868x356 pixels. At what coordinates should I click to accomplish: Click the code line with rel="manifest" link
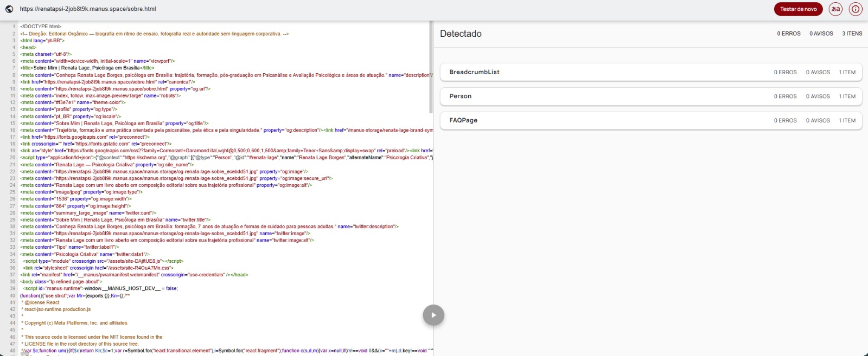point(134,275)
